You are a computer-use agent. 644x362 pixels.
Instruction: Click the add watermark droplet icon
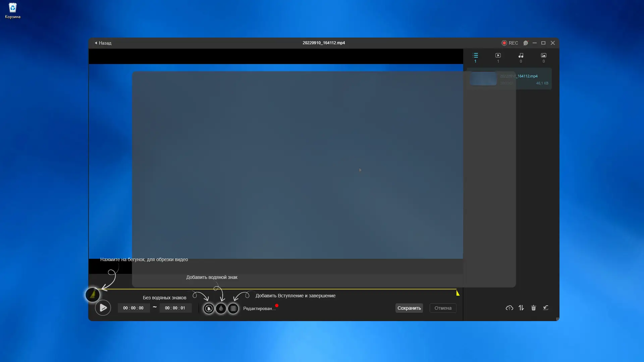(221, 308)
